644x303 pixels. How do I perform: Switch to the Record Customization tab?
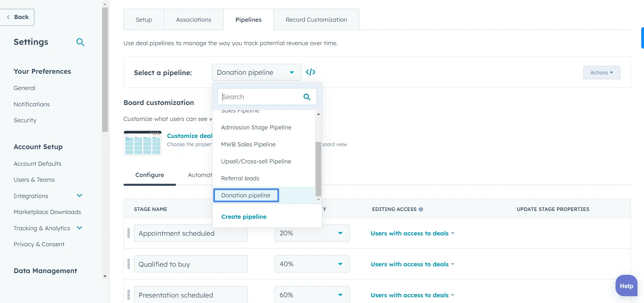316,20
